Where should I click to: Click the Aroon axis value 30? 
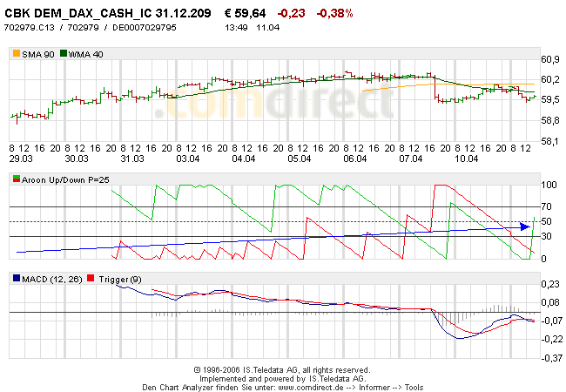(547, 236)
